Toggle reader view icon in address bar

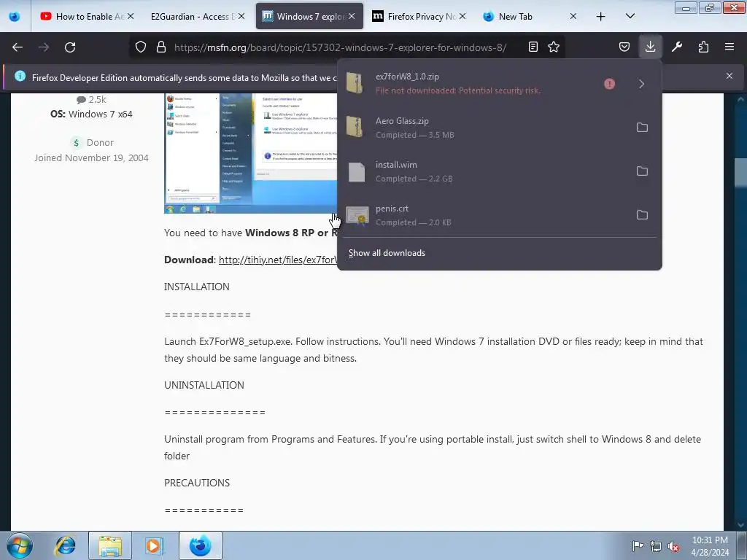(533, 47)
